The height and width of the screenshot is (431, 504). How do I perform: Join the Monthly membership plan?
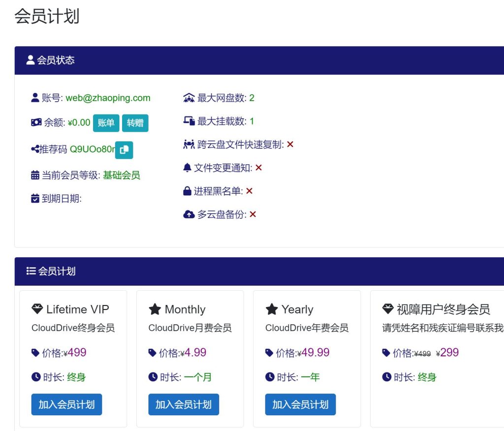tap(184, 404)
